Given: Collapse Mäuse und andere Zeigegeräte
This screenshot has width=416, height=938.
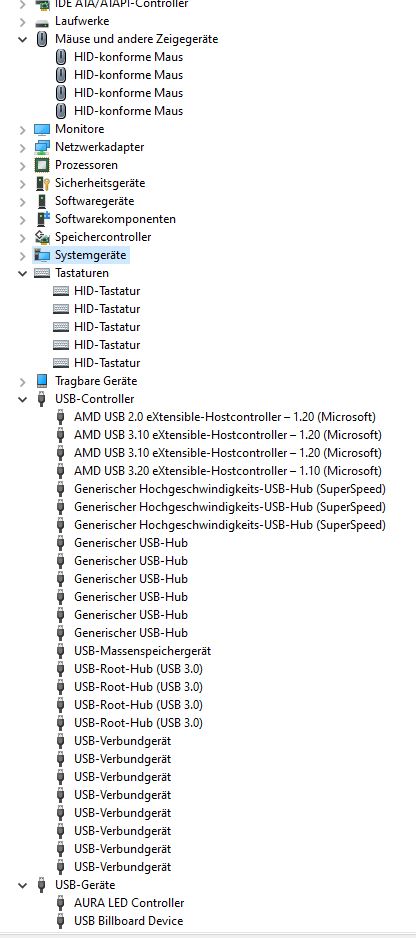Looking at the screenshot, I should click(x=23, y=39).
